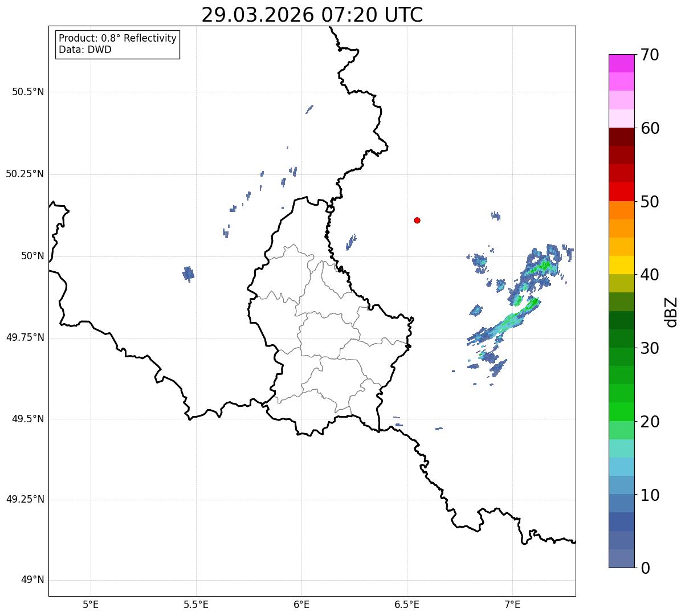Click the 6°E longitude label
The height and width of the screenshot is (616, 685).
coord(301,604)
